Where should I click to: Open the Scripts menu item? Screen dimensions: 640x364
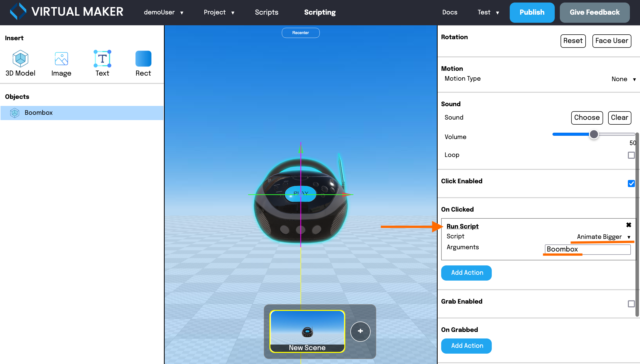coord(266,12)
